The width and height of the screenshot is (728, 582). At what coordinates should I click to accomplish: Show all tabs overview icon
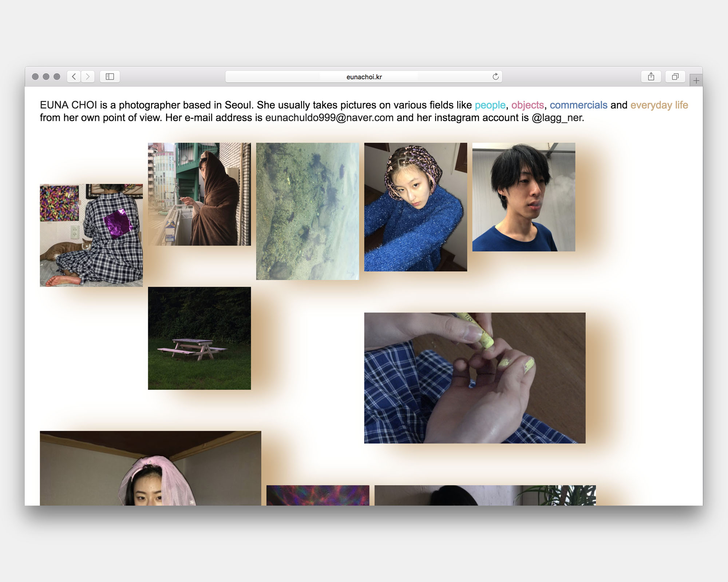[x=675, y=76]
